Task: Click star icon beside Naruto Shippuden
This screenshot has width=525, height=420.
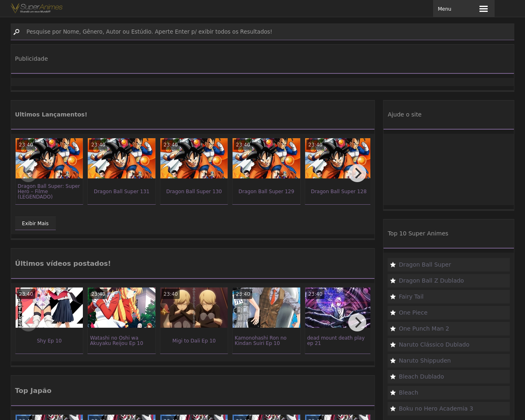Action: (x=393, y=361)
